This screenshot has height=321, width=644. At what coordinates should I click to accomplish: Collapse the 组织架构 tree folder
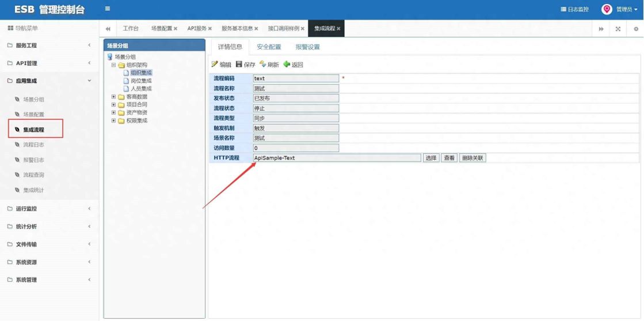(113, 65)
